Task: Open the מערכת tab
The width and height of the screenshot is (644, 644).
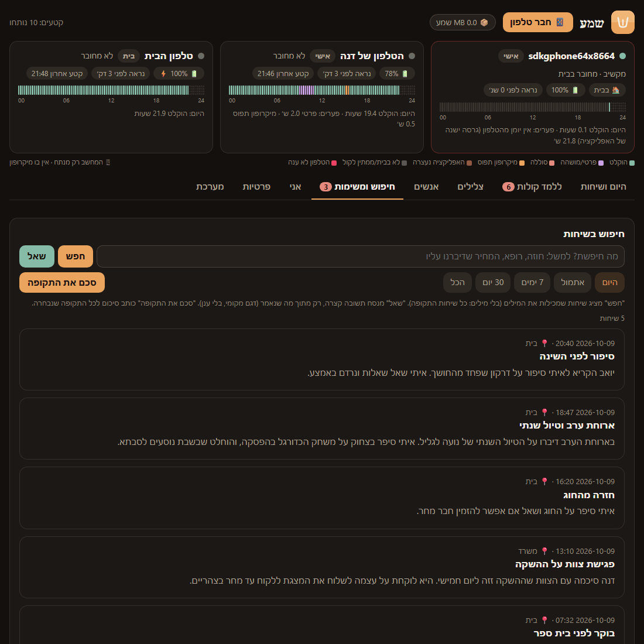Action: click(x=210, y=187)
